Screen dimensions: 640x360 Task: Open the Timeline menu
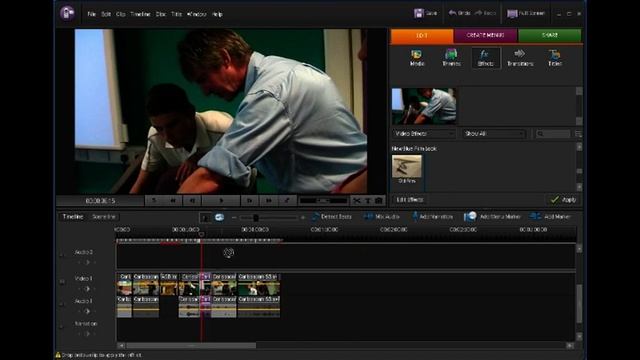(140, 14)
